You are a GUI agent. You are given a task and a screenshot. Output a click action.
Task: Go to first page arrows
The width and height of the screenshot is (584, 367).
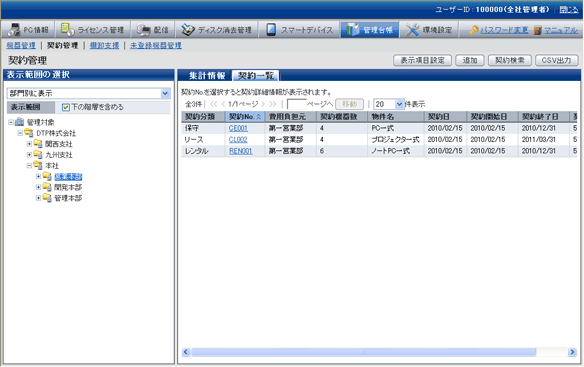tap(214, 104)
